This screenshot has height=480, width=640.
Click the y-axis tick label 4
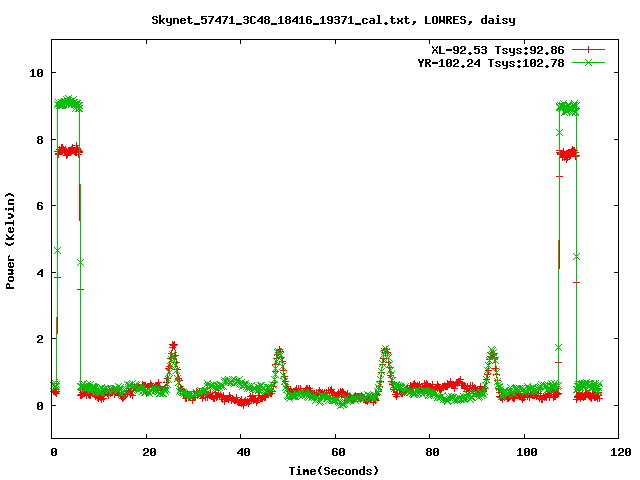(x=39, y=273)
